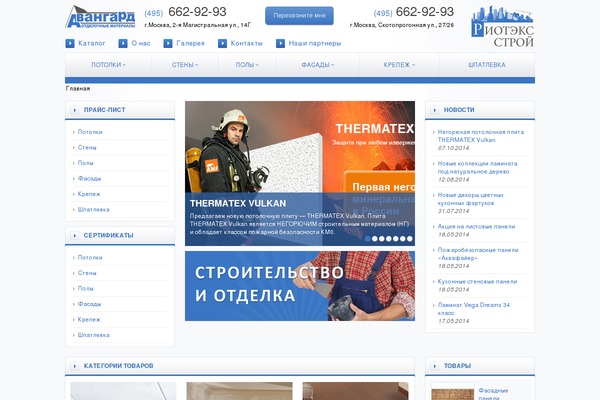Open Полы in the Сертификаты panel

pyautogui.click(x=85, y=289)
